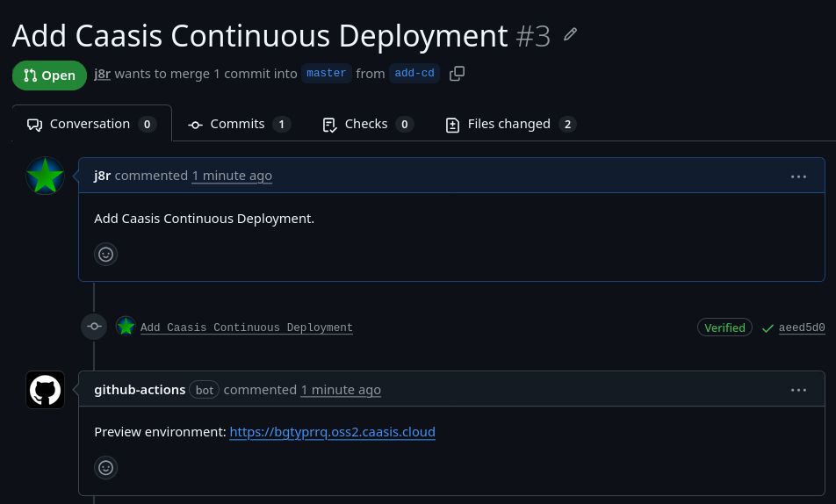Switch to the Commits tab
Screen dimensions: 836x504
click(239, 125)
